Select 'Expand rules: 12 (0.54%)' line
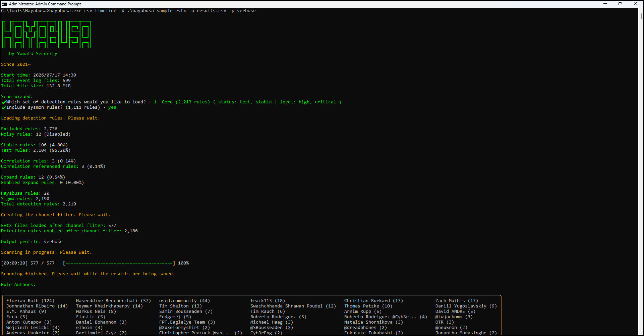Viewport: 644px width, 336px height. [x=33, y=177]
